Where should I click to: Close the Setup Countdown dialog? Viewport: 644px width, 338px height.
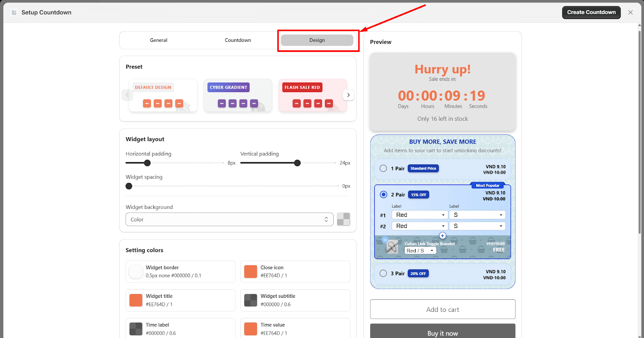click(x=630, y=12)
